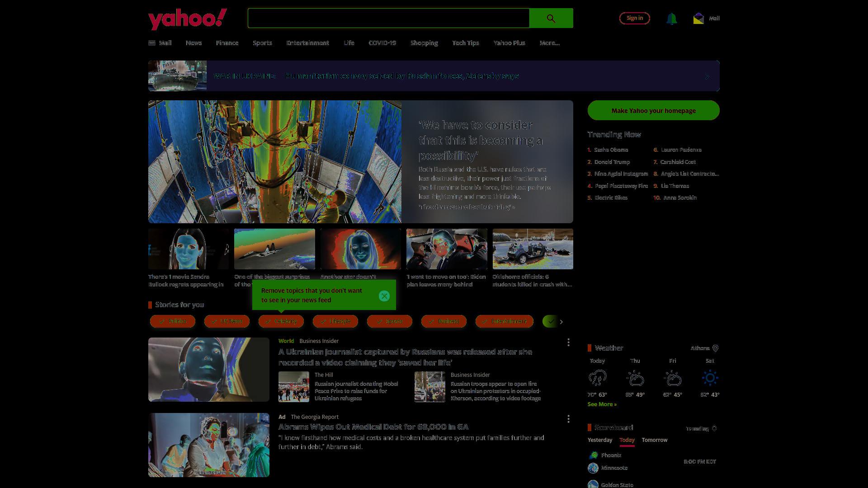Open Abrams Wipes Out Medical Debt headline
The width and height of the screenshot is (868, 488).
pyautogui.click(x=373, y=427)
